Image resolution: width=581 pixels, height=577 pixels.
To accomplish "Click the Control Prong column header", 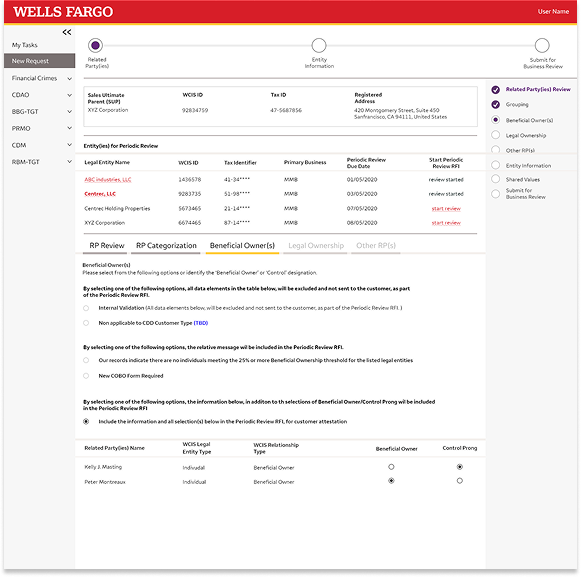I will coord(460,448).
